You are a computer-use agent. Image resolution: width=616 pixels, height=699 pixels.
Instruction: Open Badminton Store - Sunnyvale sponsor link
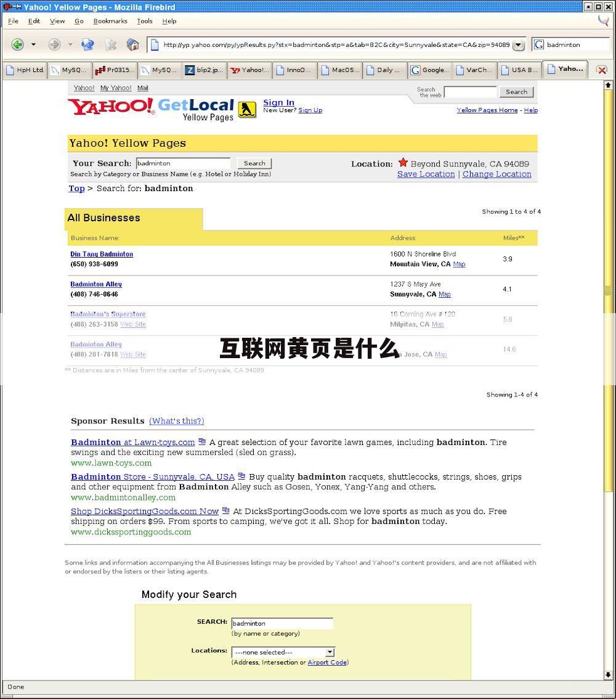click(153, 476)
